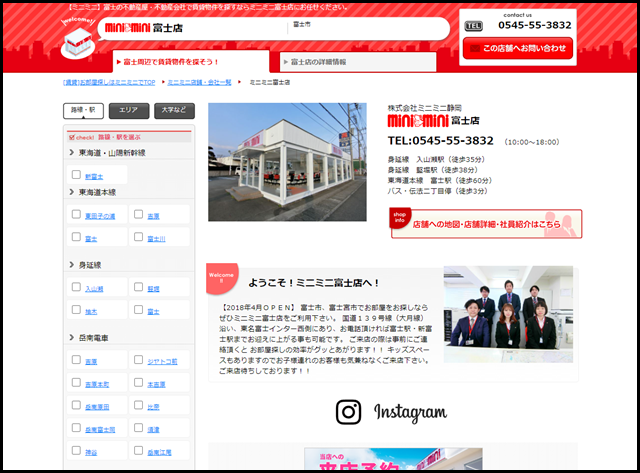Click the ようこそ！ミニミニ富士店へ！ heading
Screen dimensions: 640x473
coord(314,283)
